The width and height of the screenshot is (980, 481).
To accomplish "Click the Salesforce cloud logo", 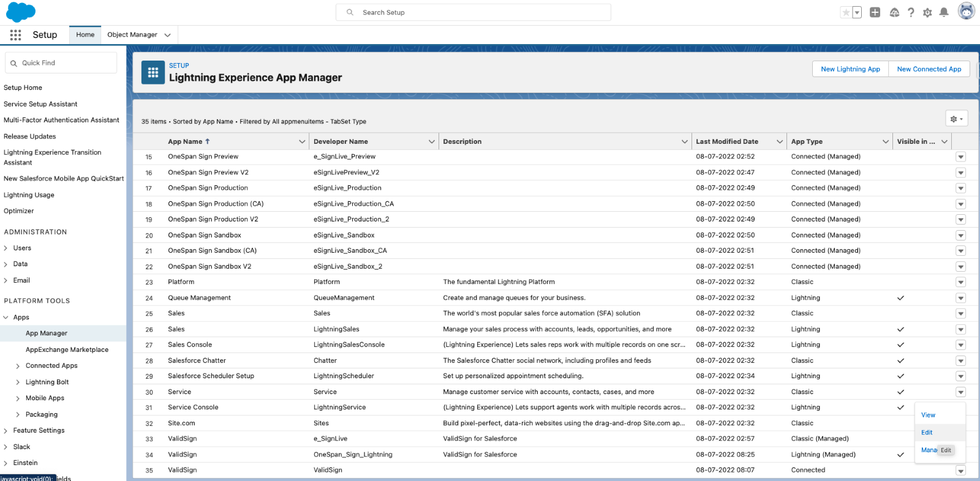I will pos(21,12).
